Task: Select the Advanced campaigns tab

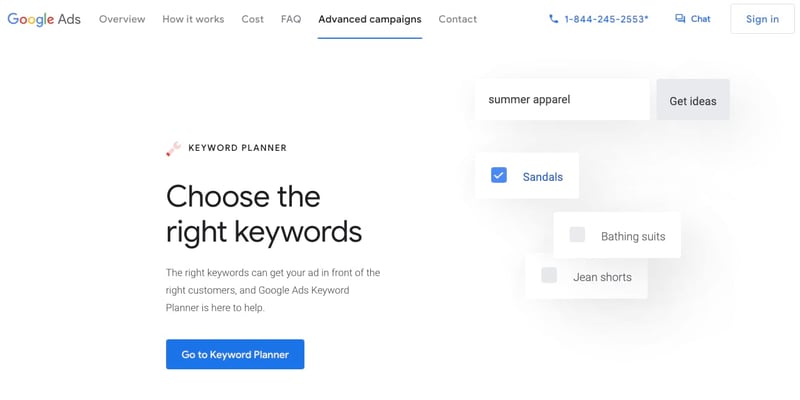Action: coord(370,19)
